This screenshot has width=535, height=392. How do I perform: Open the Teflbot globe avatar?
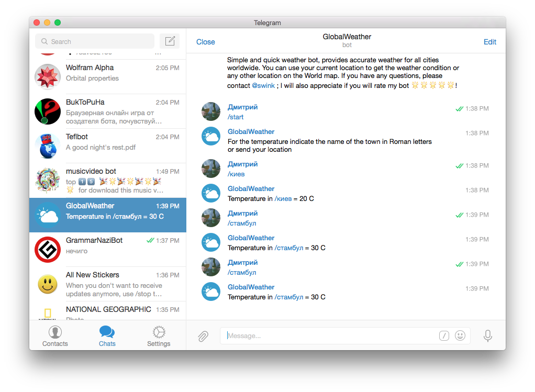pos(48,145)
